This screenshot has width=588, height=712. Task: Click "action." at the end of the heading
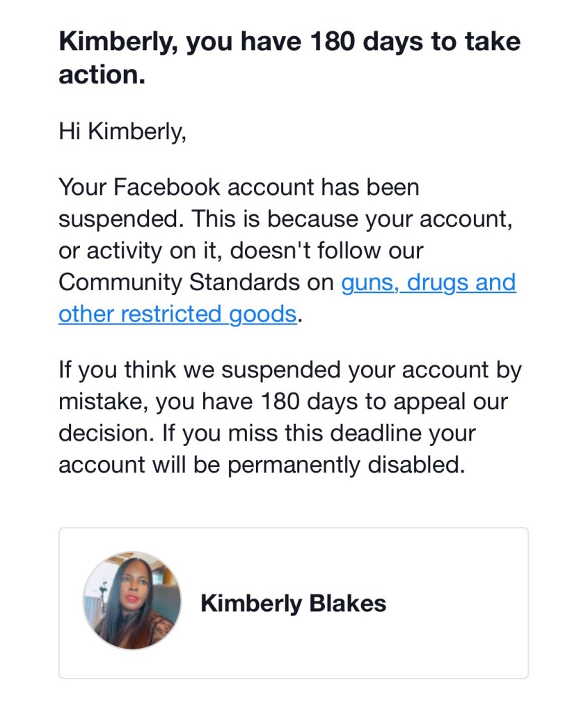(x=102, y=74)
